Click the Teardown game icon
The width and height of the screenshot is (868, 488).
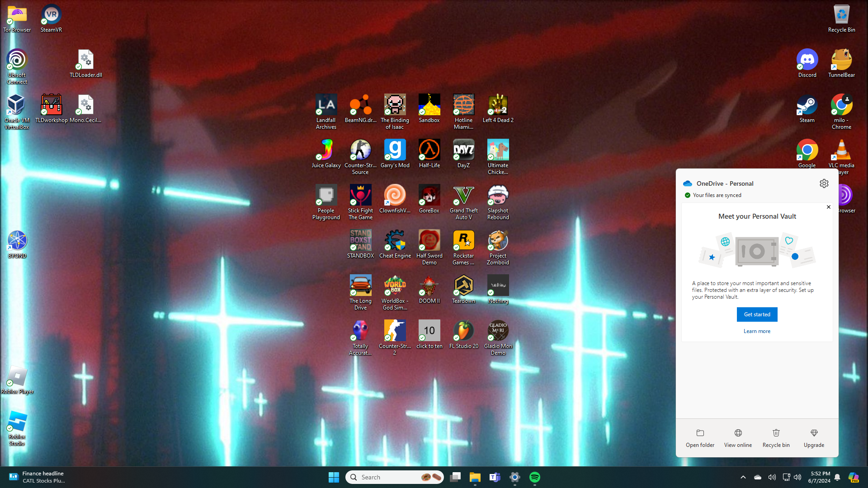(463, 286)
